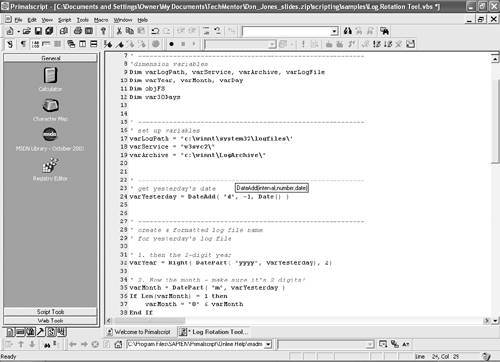Click the horizontal scrollbar thumb
The image size is (500, 362).
coord(149,321)
